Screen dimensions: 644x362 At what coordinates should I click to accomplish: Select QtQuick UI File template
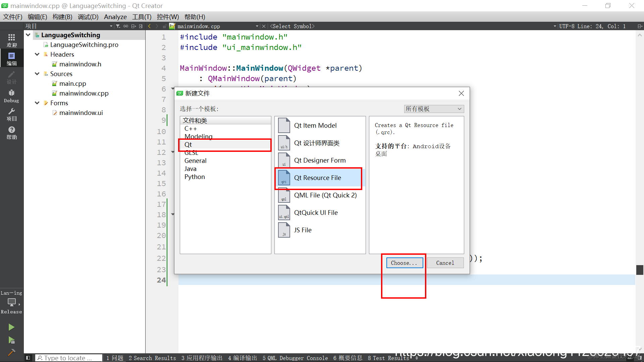320,213
